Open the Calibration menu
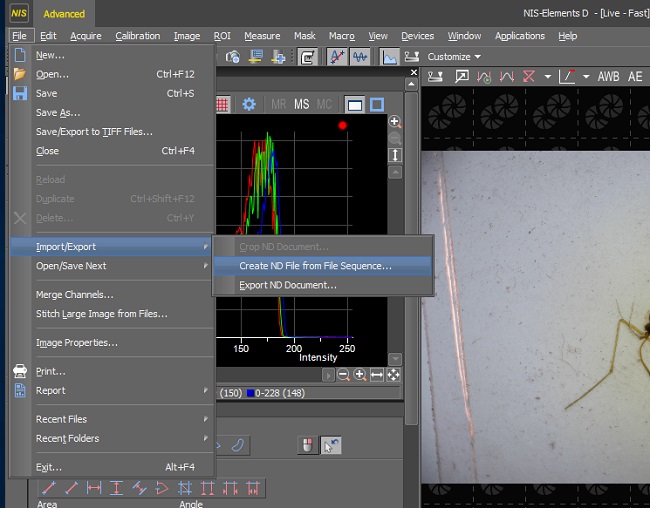 (x=137, y=36)
